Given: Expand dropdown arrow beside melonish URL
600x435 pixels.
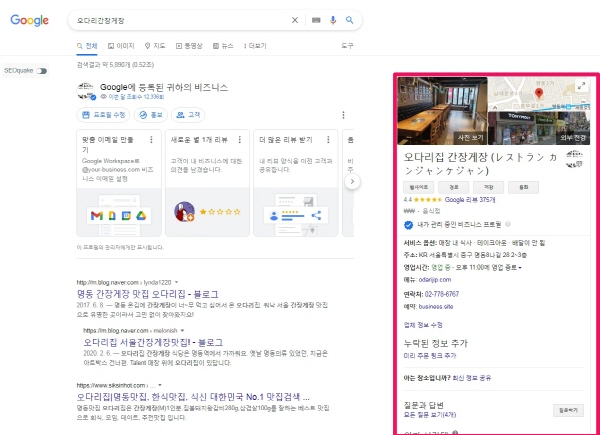Looking at the screenshot, I should pyautogui.click(x=183, y=331).
